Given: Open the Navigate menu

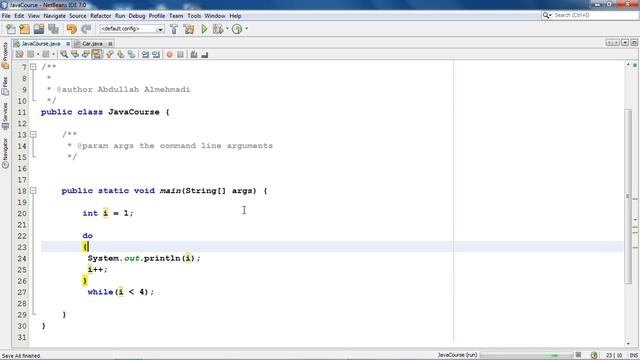Looking at the screenshot, I should tap(55, 16).
